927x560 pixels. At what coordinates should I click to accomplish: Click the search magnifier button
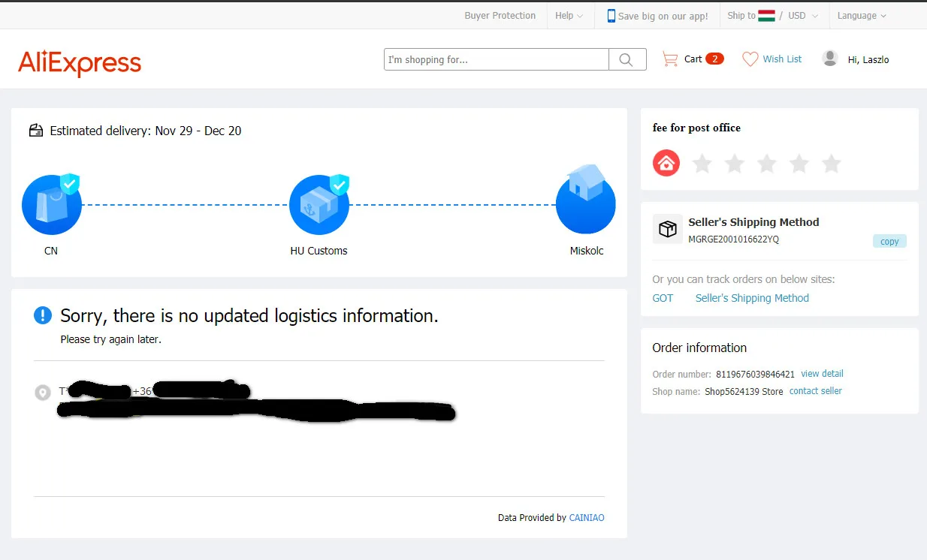point(627,59)
